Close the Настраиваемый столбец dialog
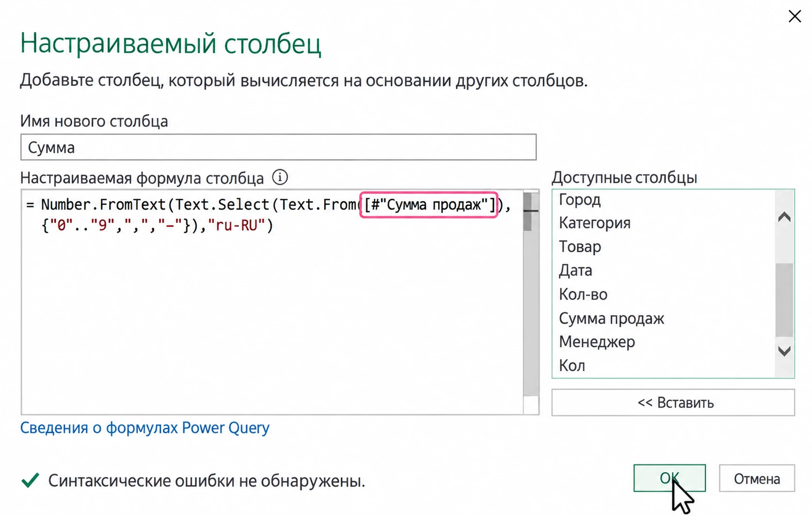 coord(794,17)
